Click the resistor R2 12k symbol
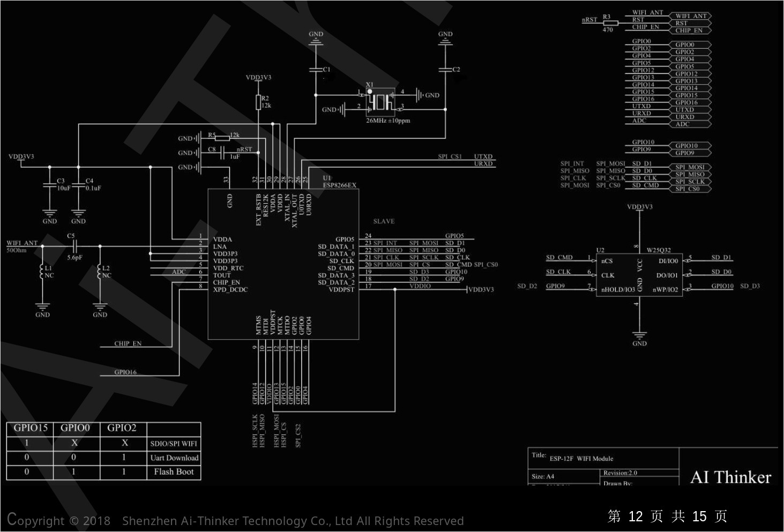The height and width of the screenshot is (532, 784). coord(258,102)
